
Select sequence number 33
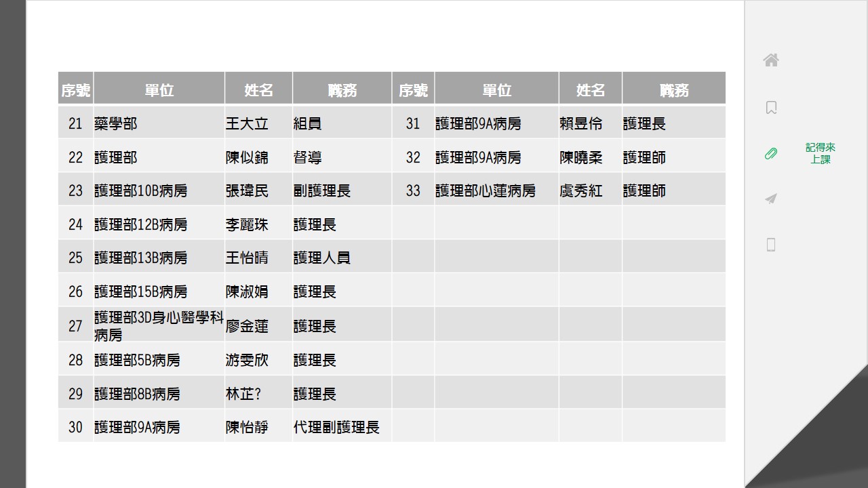tap(413, 190)
